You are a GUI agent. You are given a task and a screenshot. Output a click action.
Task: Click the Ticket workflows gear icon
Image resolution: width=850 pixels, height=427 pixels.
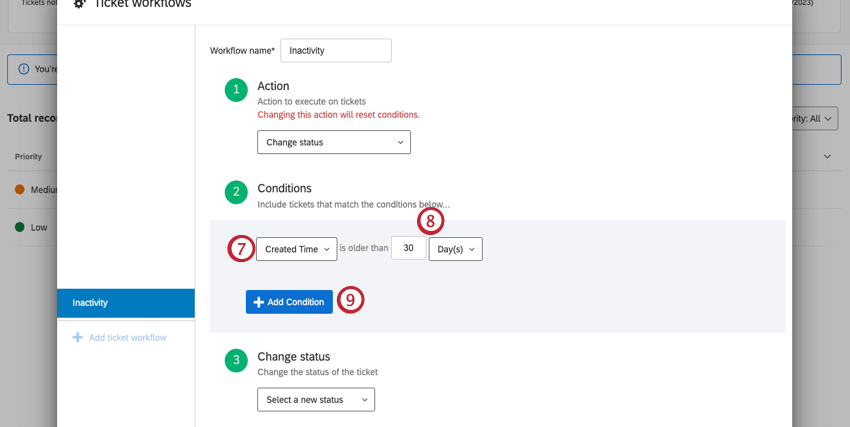[79, 5]
